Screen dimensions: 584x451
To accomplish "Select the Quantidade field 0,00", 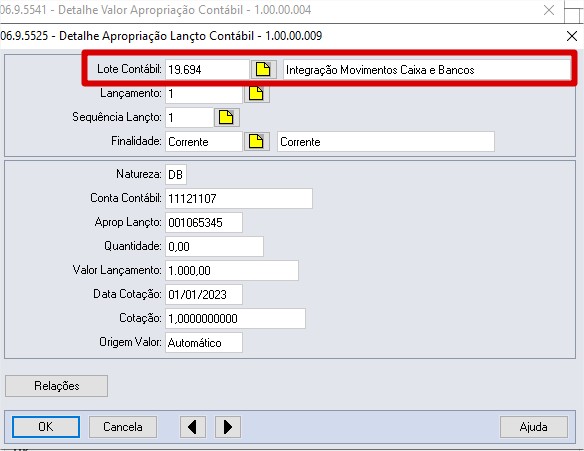I will pos(214,246).
